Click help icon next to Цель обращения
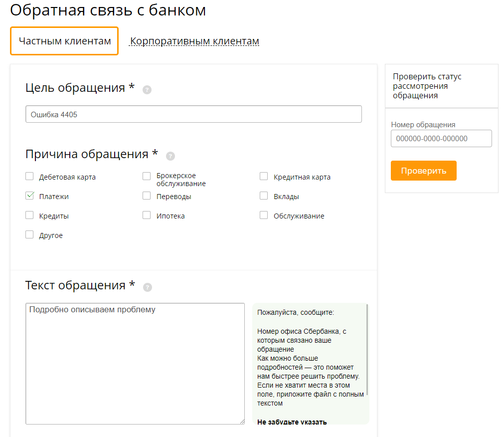This screenshot has height=437, width=504. (x=147, y=90)
